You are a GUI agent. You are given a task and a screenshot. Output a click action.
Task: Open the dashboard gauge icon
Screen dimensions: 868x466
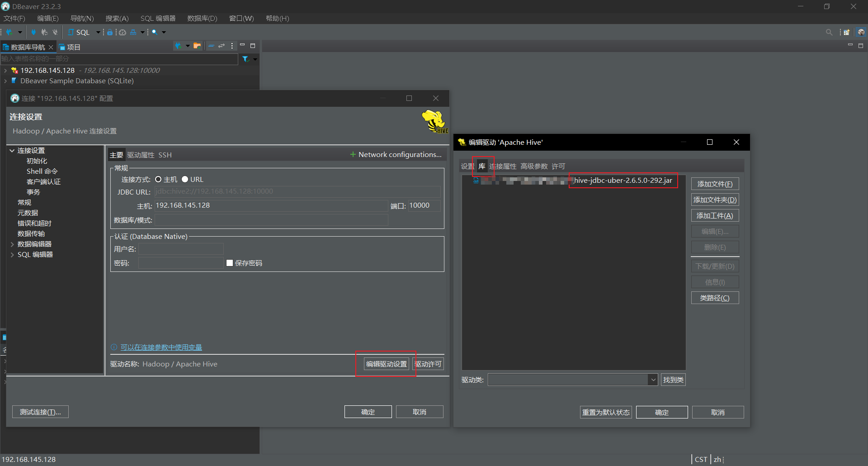[122, 32]
